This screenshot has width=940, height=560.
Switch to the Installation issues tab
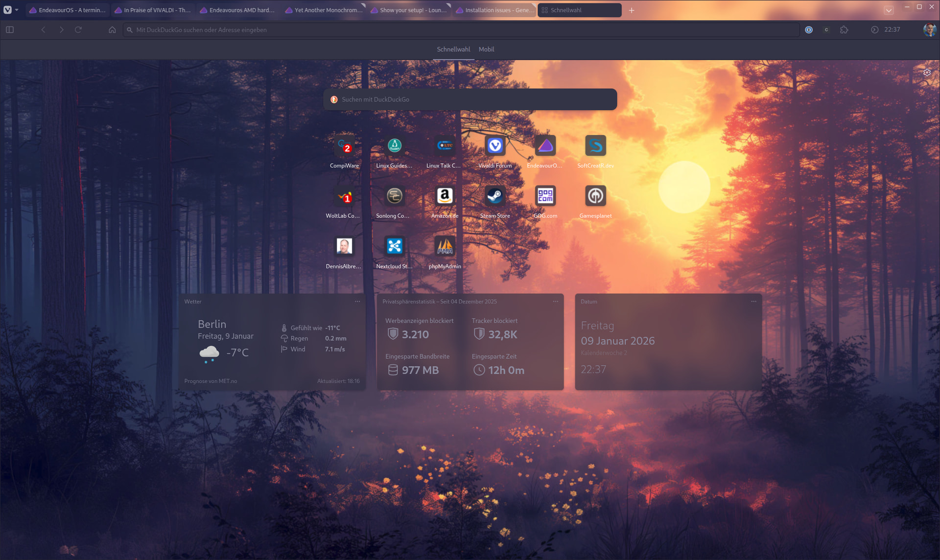494,10
